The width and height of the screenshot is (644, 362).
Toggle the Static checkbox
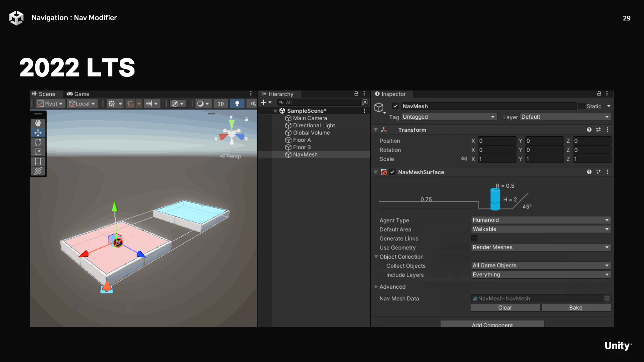[582, 106]
